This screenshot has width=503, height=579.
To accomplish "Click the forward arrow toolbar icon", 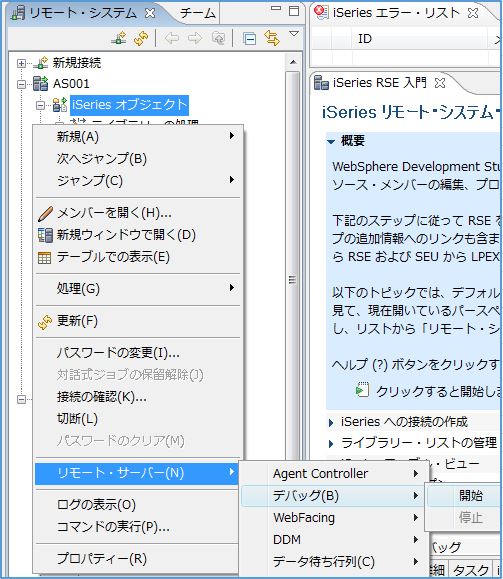I will [x=195, y=38].
